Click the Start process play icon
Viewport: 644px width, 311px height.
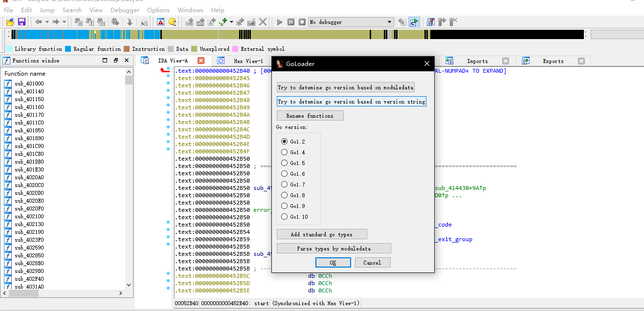tap(280, 22)
